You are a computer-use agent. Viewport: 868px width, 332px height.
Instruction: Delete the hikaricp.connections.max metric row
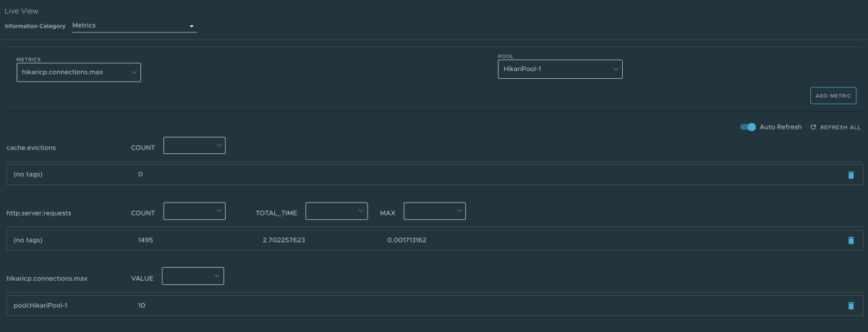(x=851, y=305)
